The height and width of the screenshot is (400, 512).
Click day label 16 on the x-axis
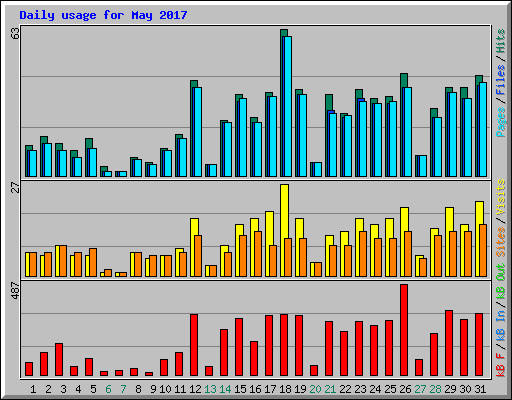(x=255, y=389)
